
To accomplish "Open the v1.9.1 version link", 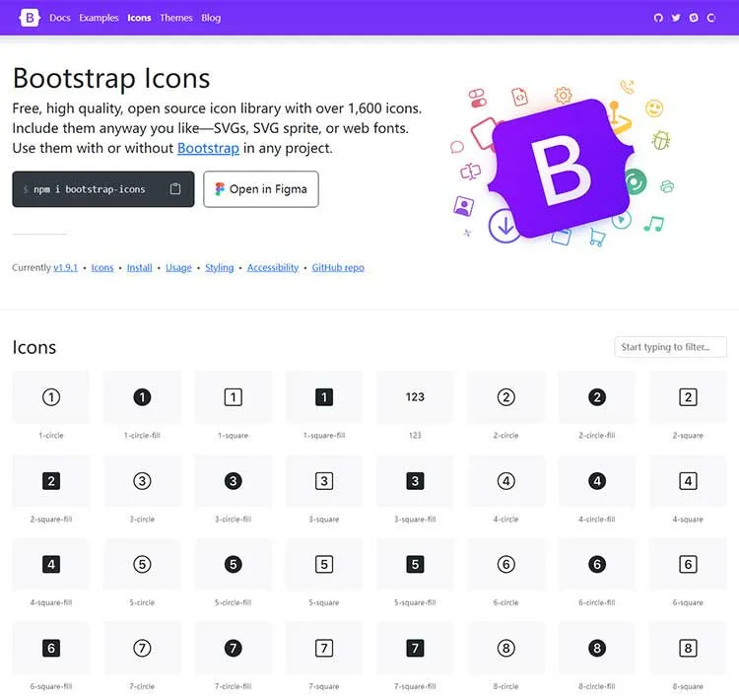I will point(65,267).
